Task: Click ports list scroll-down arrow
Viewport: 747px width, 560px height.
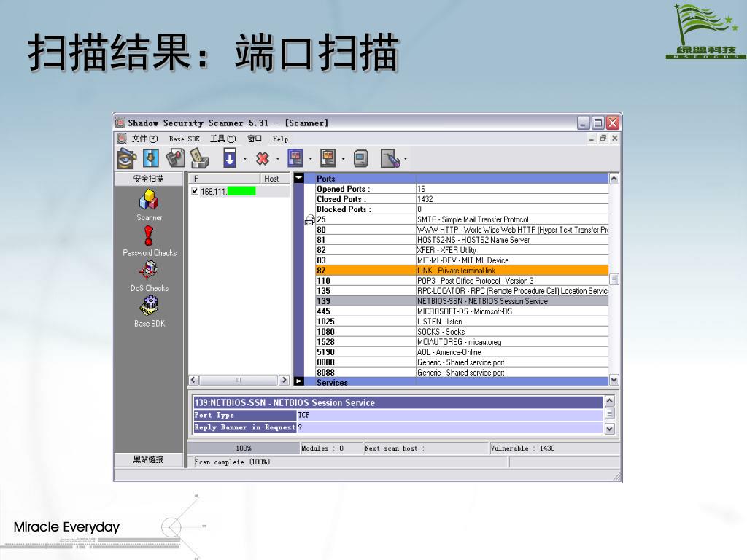Action: tap(614, 380)
